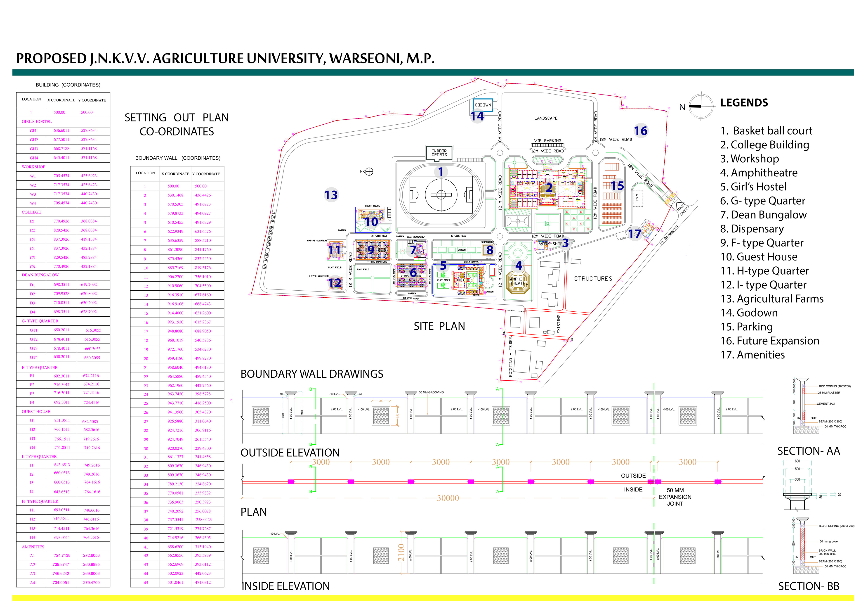Click marker 15 on parking area
868x614 pixels.
coord(617,186)
